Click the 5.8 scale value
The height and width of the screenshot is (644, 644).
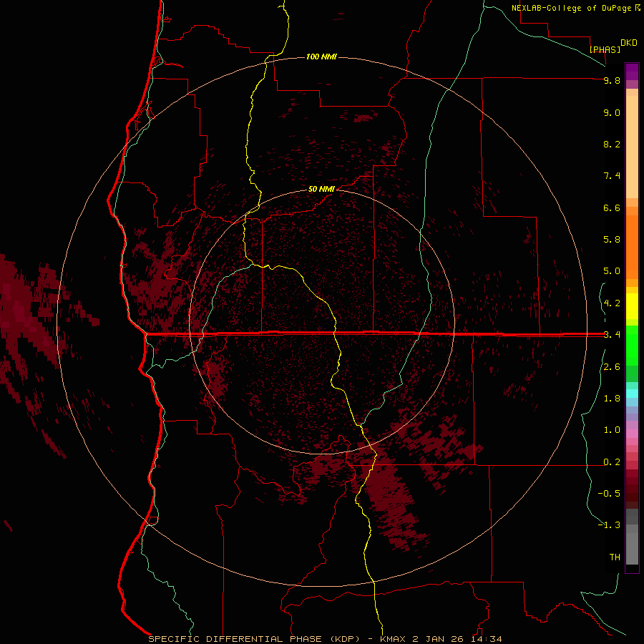click(612, 239)
